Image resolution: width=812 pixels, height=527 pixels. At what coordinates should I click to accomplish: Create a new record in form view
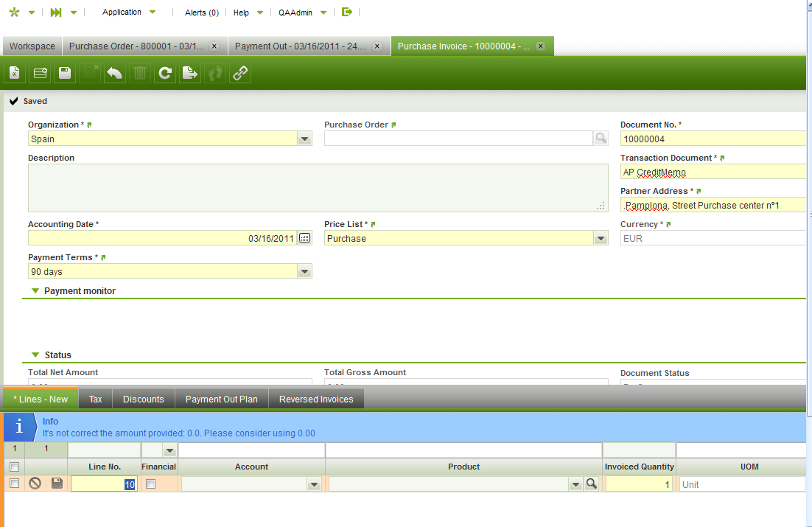pos(15,73)
